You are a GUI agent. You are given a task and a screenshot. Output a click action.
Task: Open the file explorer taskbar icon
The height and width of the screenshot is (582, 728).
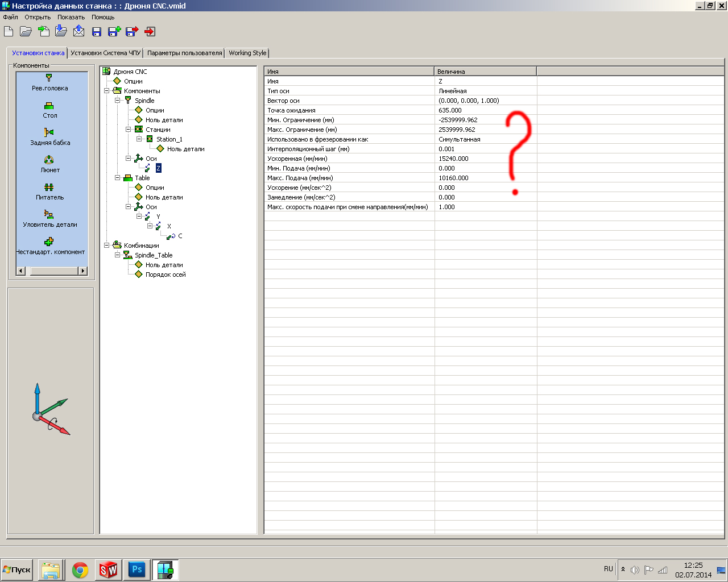pyautogui.click(x=51, y=570)
